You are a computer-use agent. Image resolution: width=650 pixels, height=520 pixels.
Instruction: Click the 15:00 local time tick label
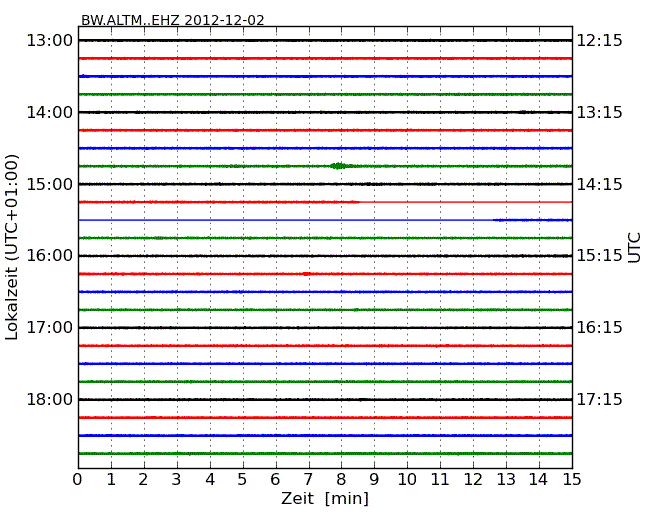click(50, 184)
